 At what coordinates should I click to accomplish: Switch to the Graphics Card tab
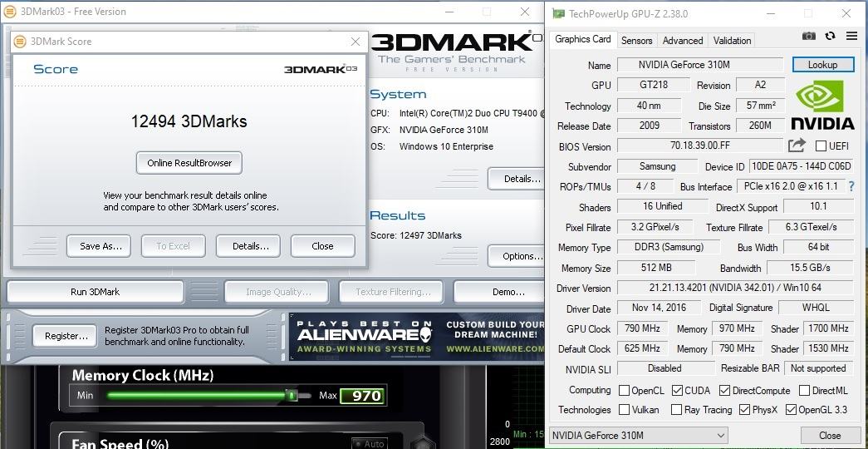coord(583,39)
